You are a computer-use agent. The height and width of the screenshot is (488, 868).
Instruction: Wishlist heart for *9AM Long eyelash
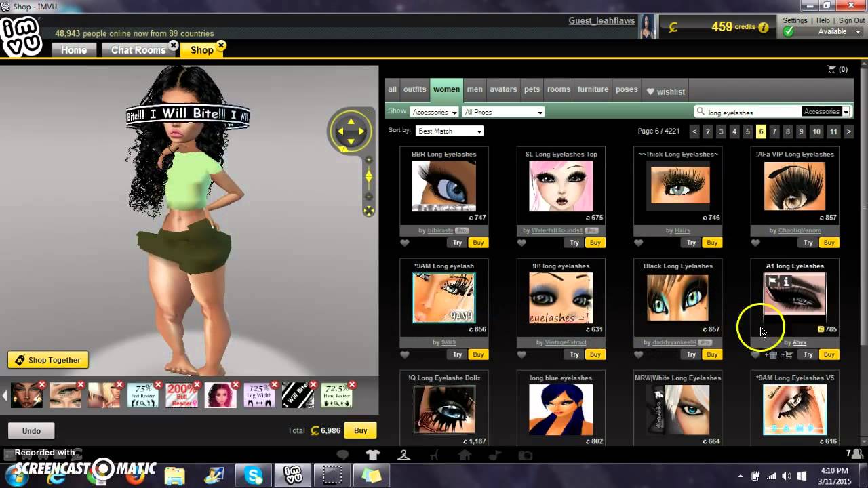pyautogui.click(x=405, y=354)
